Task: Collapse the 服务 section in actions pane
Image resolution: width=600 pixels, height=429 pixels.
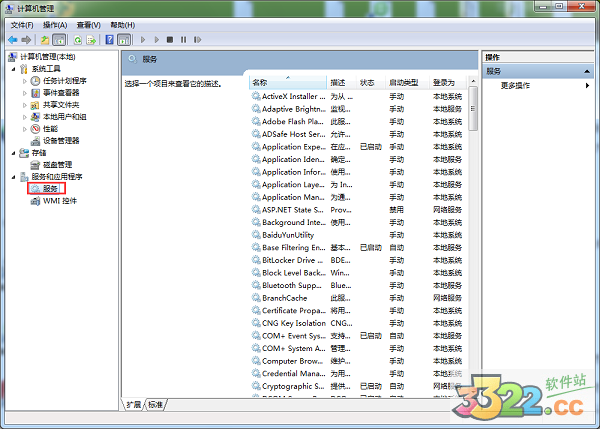Action: [x=587, y=71]
